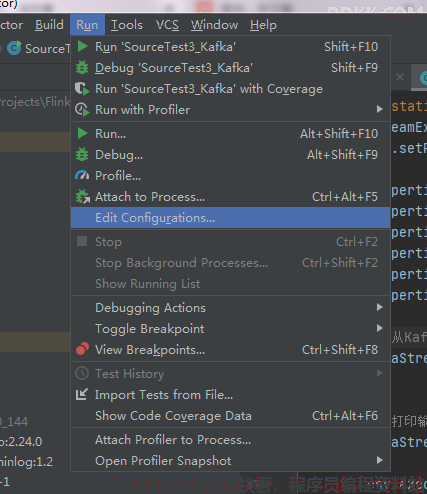
Task: Choose the Run... menu entry
Action: (x=230, y=134)
